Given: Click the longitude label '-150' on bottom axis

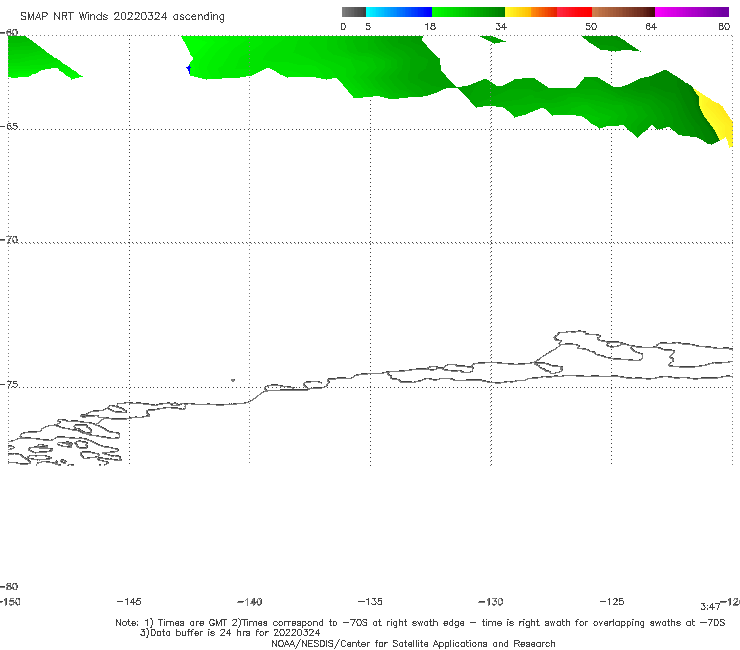Looking at the screenshot, I should 10,602.
